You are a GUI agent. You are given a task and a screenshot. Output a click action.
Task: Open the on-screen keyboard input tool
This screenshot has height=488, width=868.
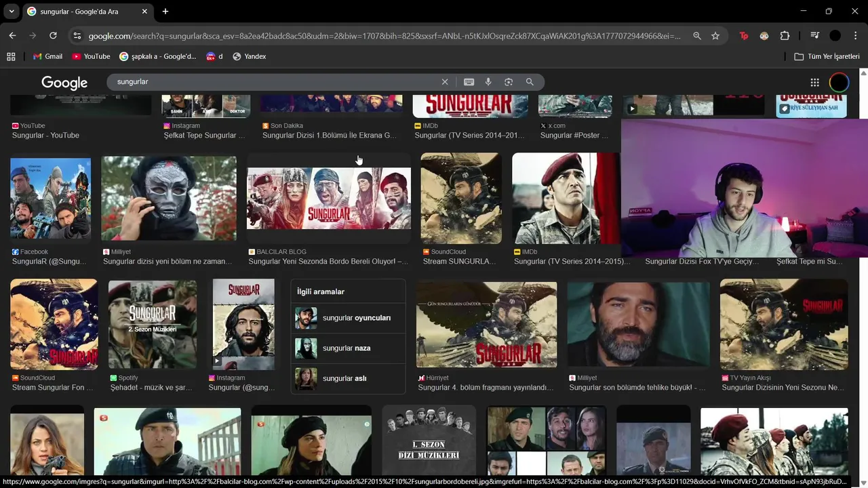(469, 82)
